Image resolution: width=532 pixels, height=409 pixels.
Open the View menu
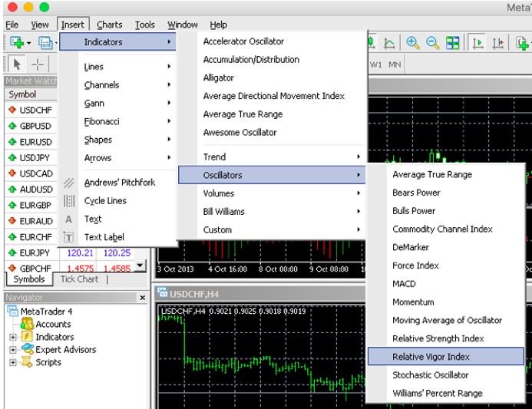pyautogui.click(x=40, y=25)
